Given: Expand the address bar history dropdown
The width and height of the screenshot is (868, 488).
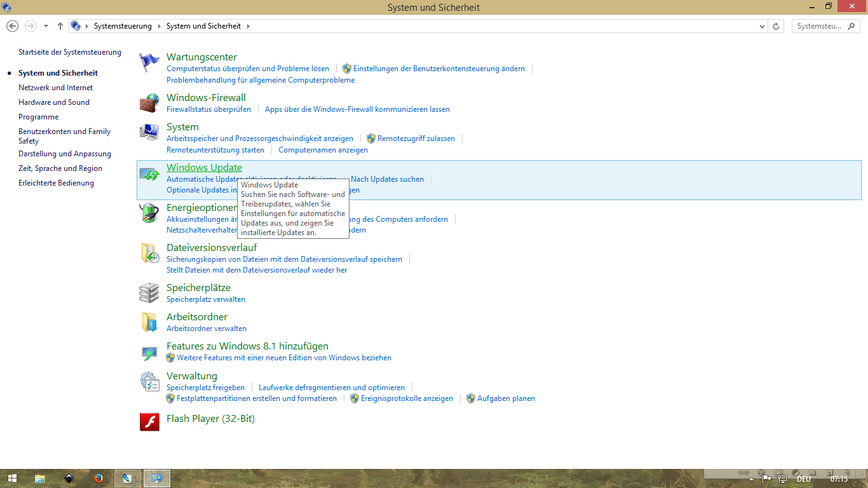Looking at the screenshot, I should coord(763,26).
